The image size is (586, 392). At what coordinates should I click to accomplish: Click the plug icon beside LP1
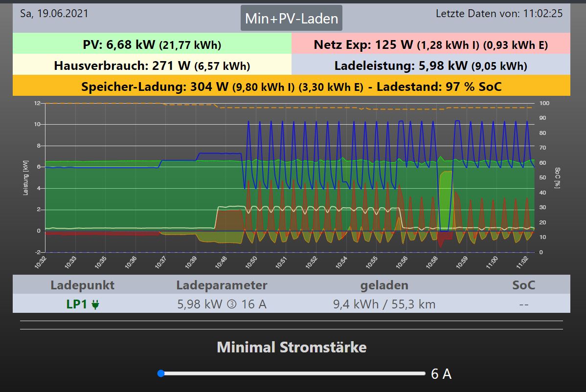pos(95,305)
